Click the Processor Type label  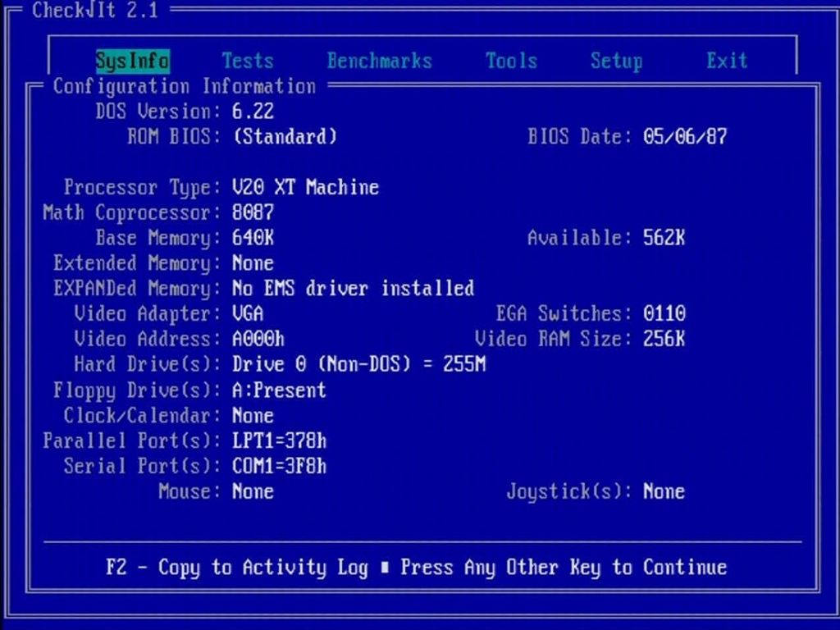[142, 188]
